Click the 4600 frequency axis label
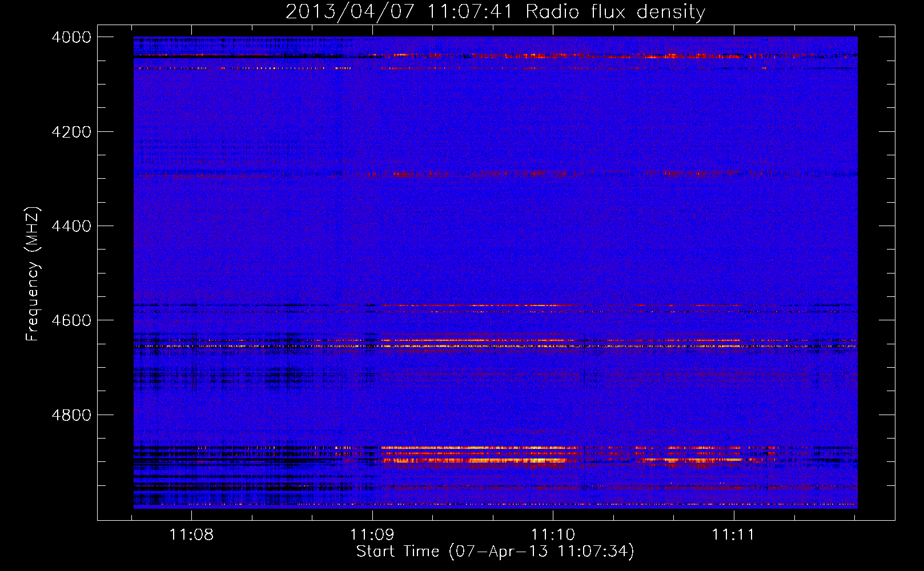Image resolution: width=924 pixels, height=571 pixels. click(71, 320)
